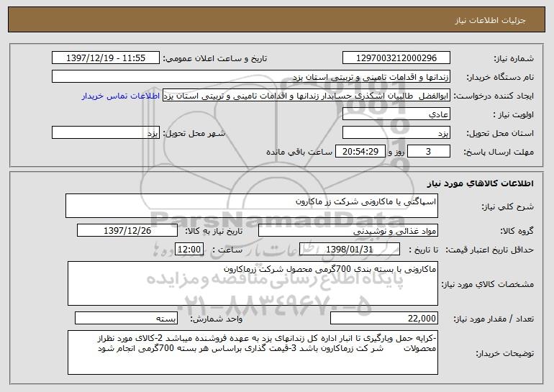Click the label شهر محل تحویل
The height and width of the screenshot is (392, 554).
coord(194,134)
